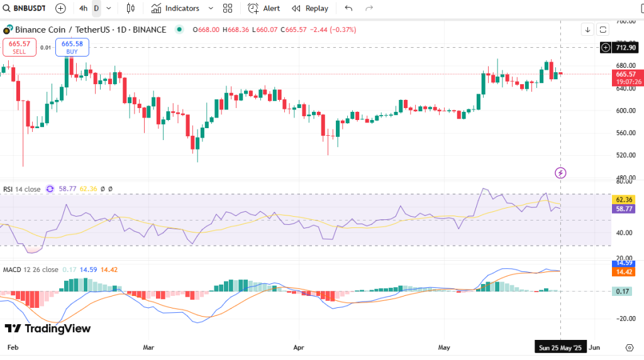644x360 pixels.
Task: Click the add symbol plus icon
Action: (60, 8)
